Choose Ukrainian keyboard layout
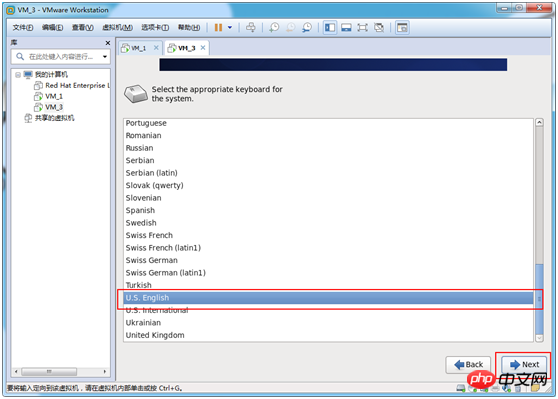This screenshot has height=399, width=558. coord(328,323)
